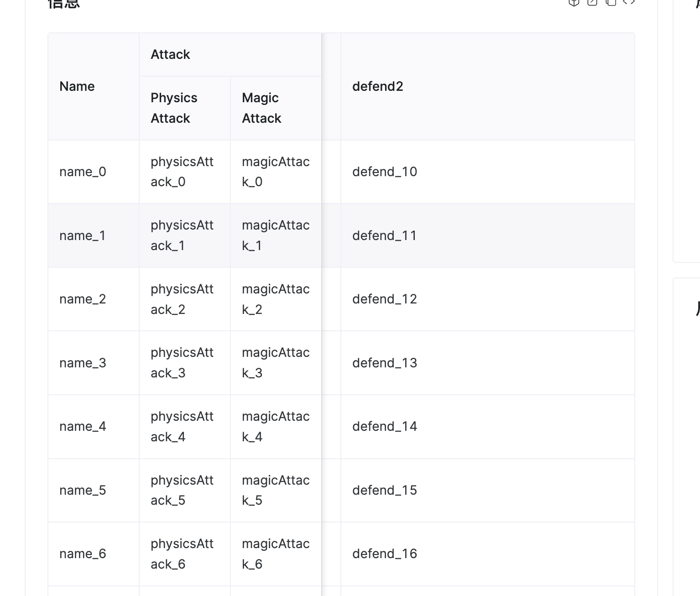
Task: Click the cube-shaped sandbox icon
Action: coord(574,2)
